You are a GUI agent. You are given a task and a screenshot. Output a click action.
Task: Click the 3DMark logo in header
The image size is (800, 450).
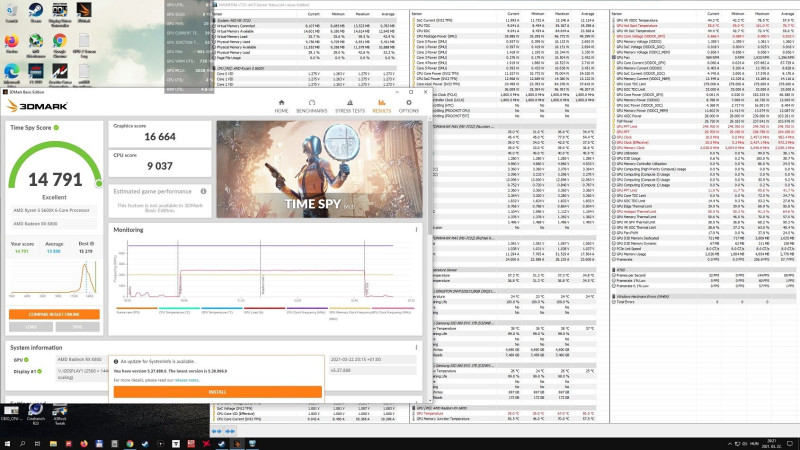37,106
